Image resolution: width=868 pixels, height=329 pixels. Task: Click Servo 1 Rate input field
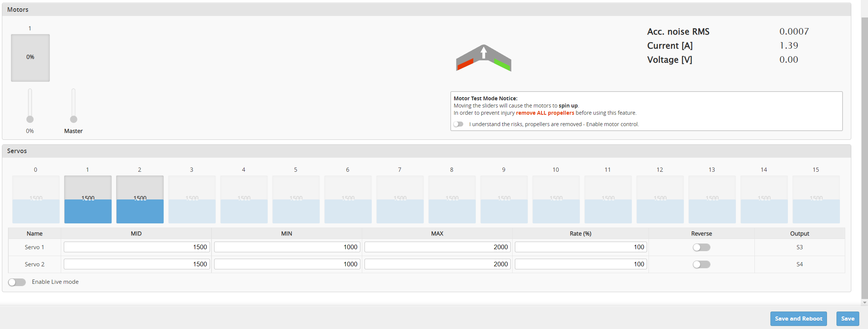pyautogui.click(x=581, y=247)
